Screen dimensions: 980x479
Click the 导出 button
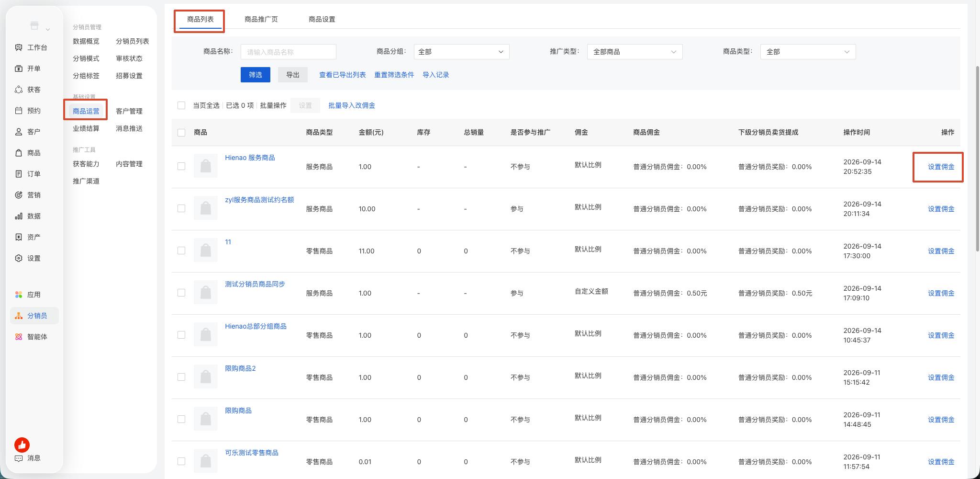[x=293, y=75]
